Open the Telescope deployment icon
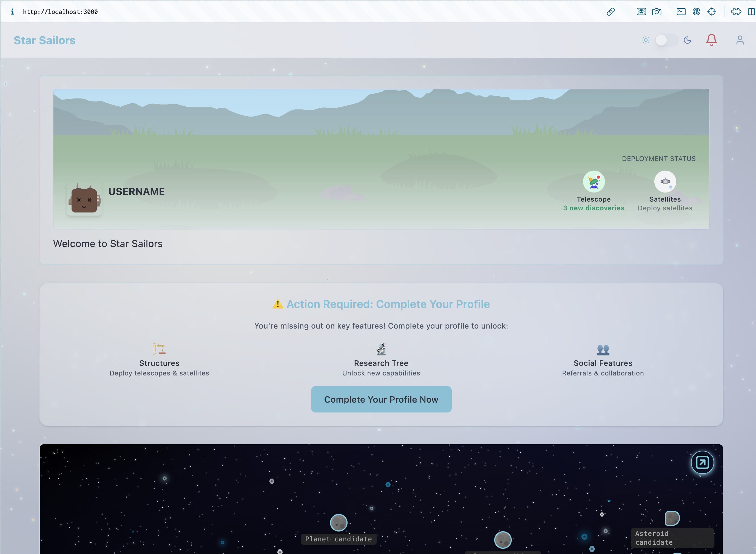Image resolution: width=756 pixels, height=554 pixels. pyautogui.click(x=593, y=182)
